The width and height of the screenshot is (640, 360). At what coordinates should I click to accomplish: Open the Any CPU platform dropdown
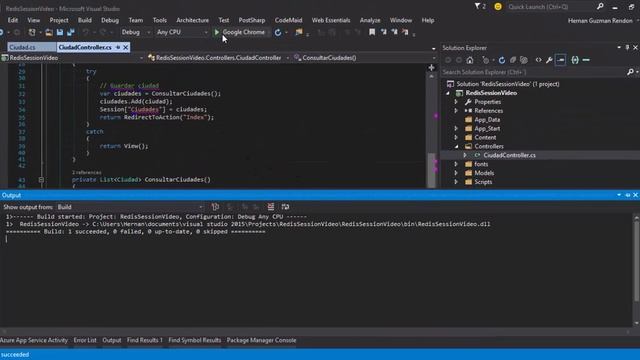[182, 32]
